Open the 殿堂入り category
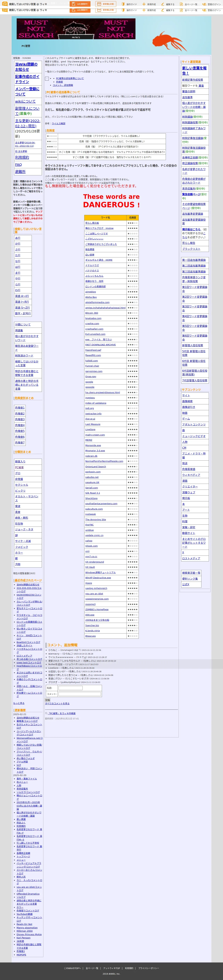This screenshot has width=223, height=980. point(20,461)
